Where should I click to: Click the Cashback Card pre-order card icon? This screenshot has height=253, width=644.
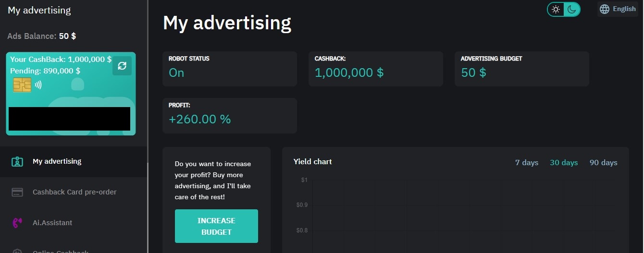tap(17, 192)
